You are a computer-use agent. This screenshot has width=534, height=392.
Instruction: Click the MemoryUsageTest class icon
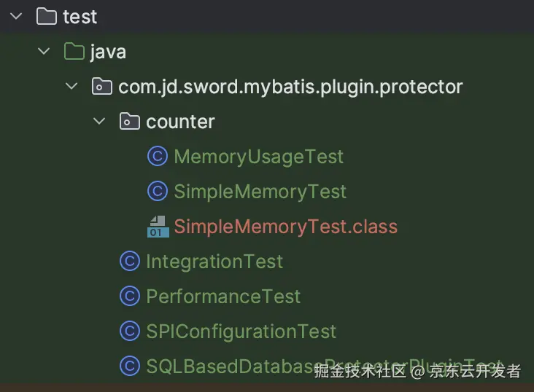[158, 157]
